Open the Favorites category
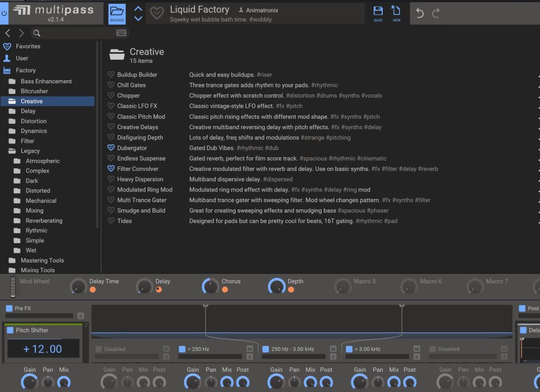The height and width of the screenshot is (392, 540). coord(27,46)
